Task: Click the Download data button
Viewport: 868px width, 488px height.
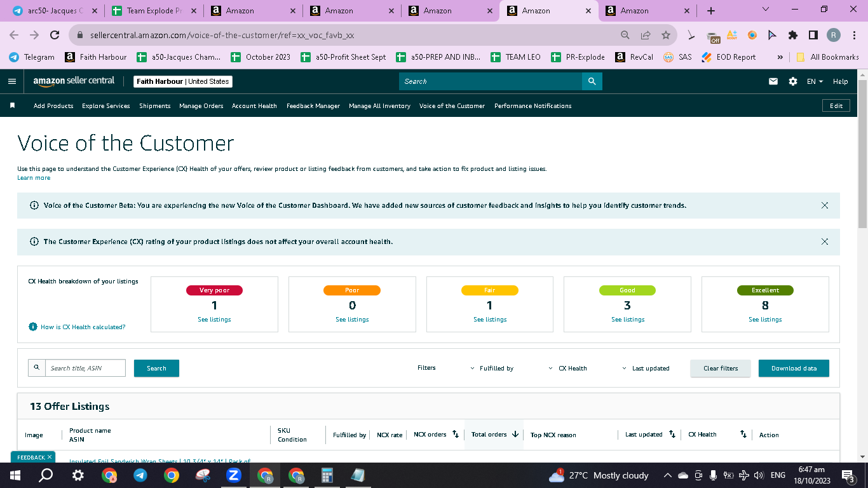Action: coord(794,368)
